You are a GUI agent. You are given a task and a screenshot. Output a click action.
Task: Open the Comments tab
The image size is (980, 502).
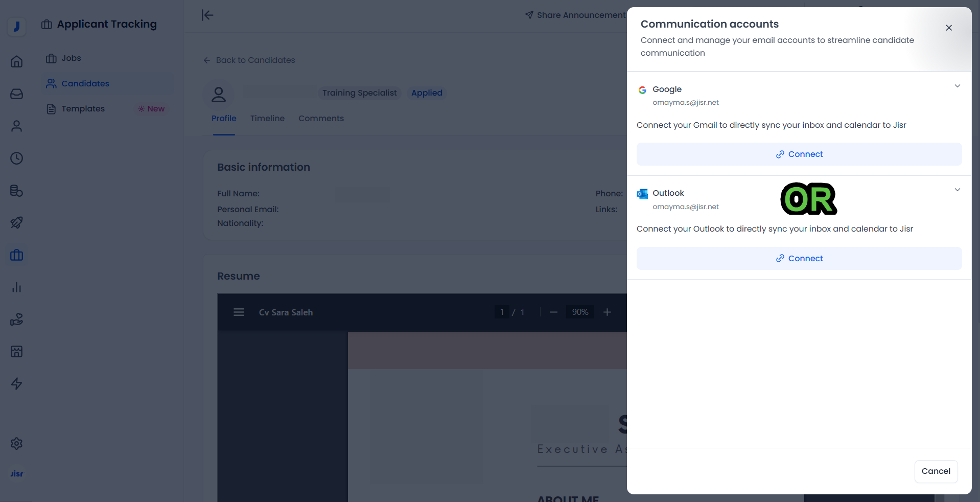(321, 118)
